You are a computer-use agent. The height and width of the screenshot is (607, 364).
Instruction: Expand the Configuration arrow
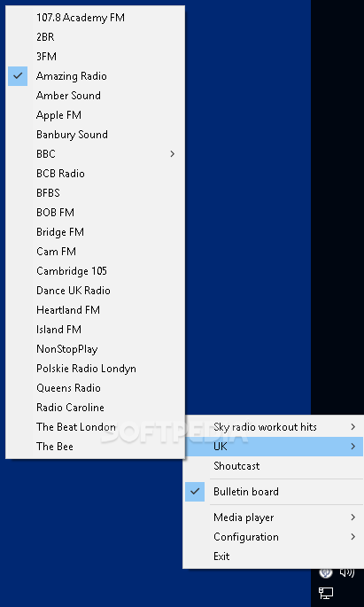pos(352,537)
